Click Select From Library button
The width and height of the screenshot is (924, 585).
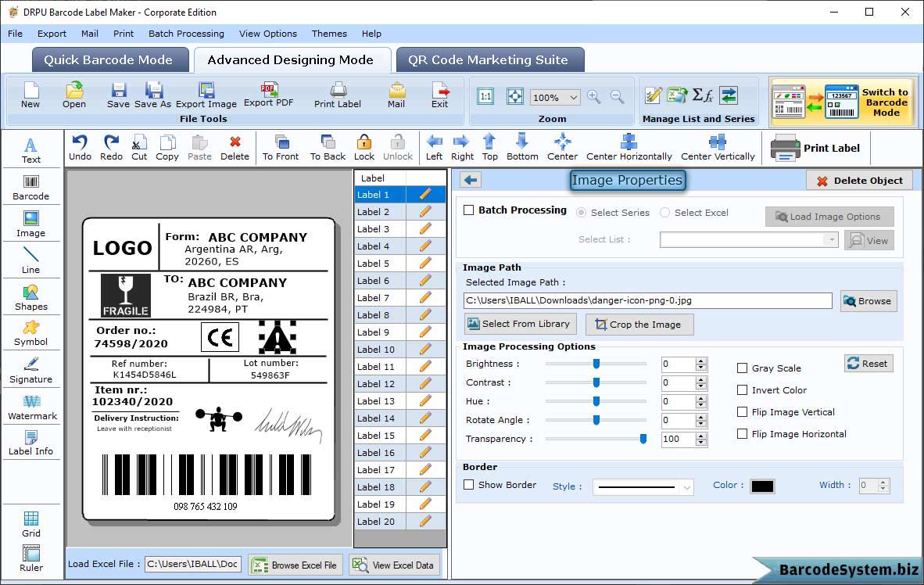coord(521,324)
